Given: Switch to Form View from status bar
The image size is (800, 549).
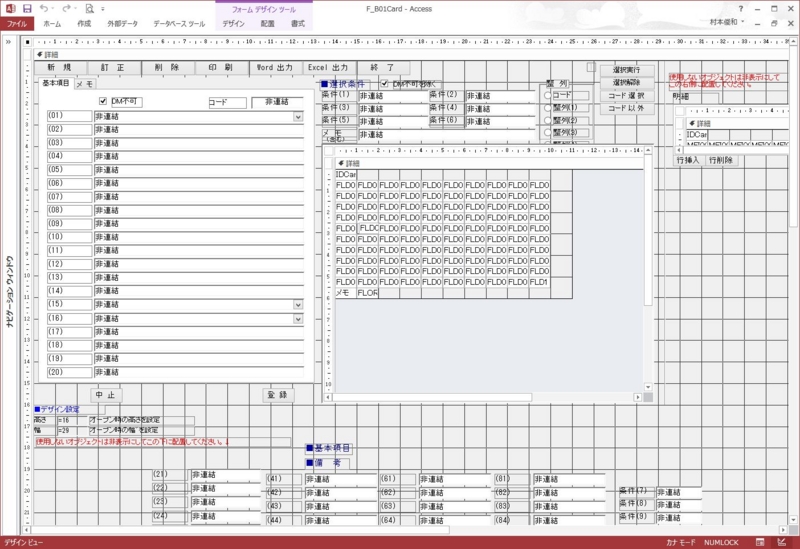Looking at the screenshot, I should point(760,542).
